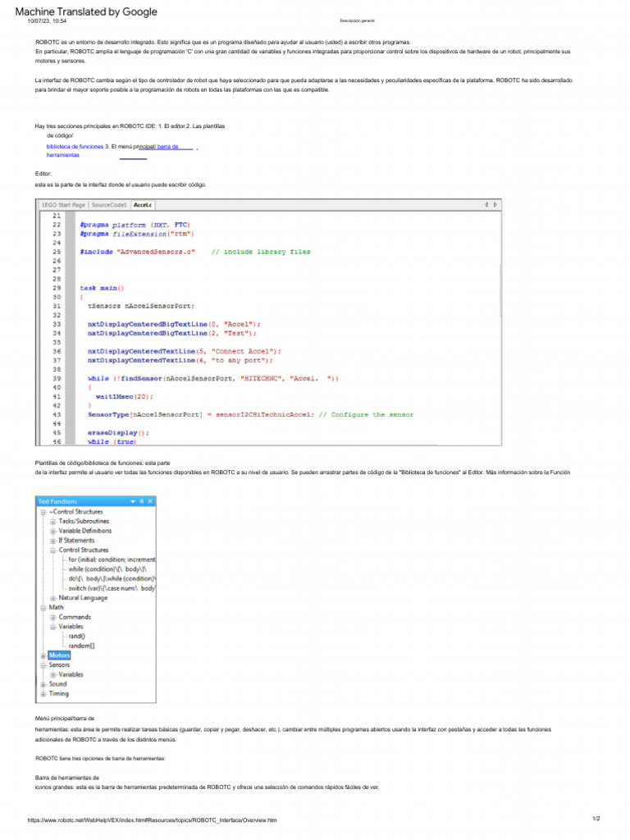
Task: Click the robotc.net URL in page footer
Action: (x=152, y=820)
